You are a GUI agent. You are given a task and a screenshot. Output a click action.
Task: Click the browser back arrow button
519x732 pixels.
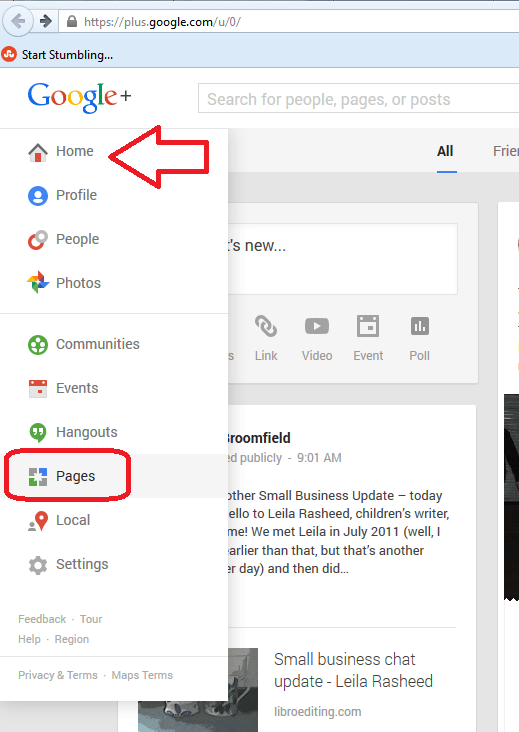(18, 21)
